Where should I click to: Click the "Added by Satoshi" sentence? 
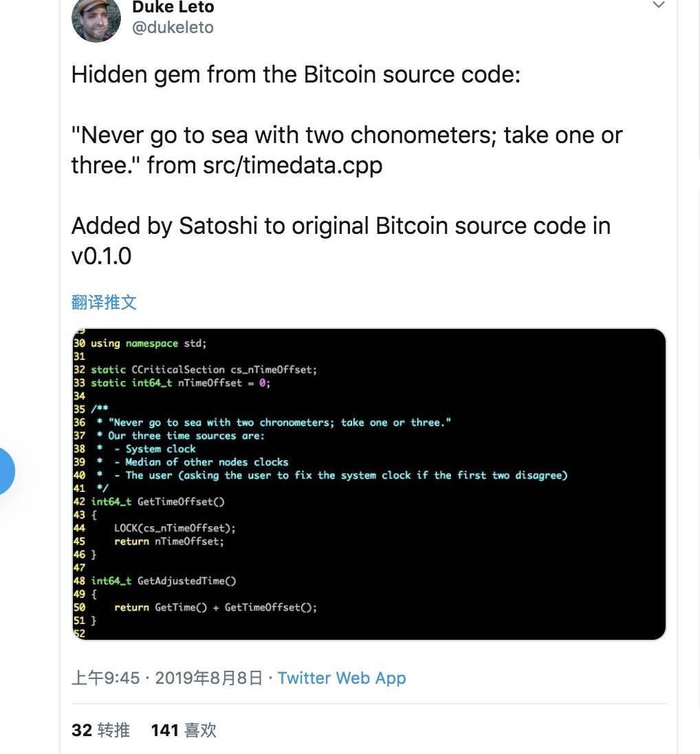point(341,240)
